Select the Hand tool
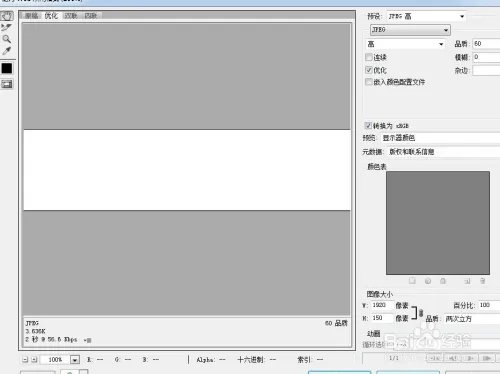500x374 pixels. pyautogui.click(x=7, y=16)
